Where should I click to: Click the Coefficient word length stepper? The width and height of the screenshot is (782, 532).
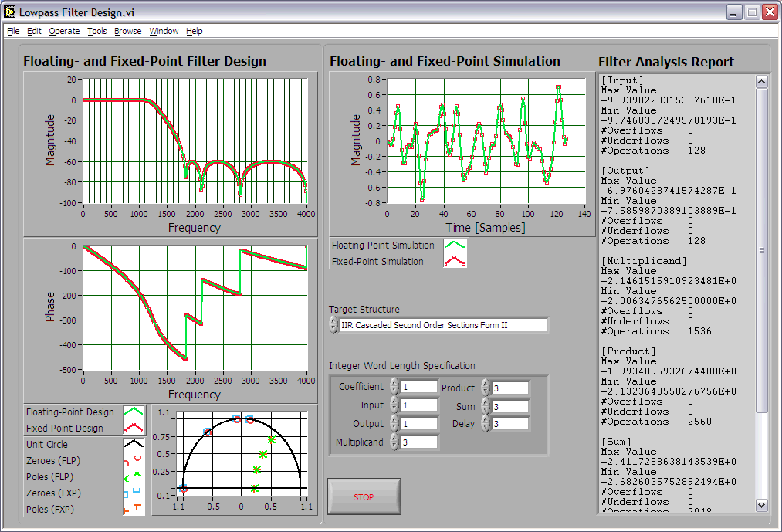(394, 386)
